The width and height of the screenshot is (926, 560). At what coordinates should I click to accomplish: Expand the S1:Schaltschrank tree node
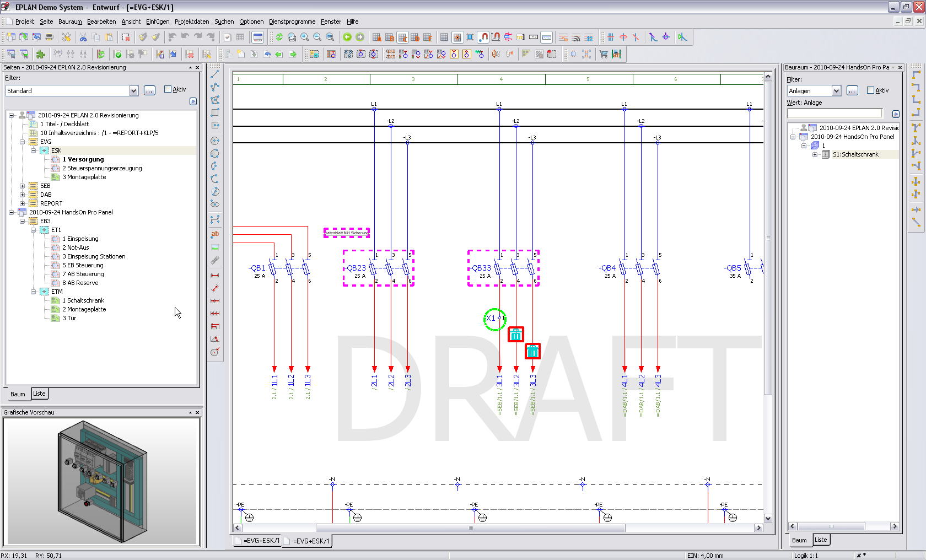(815, 155)
